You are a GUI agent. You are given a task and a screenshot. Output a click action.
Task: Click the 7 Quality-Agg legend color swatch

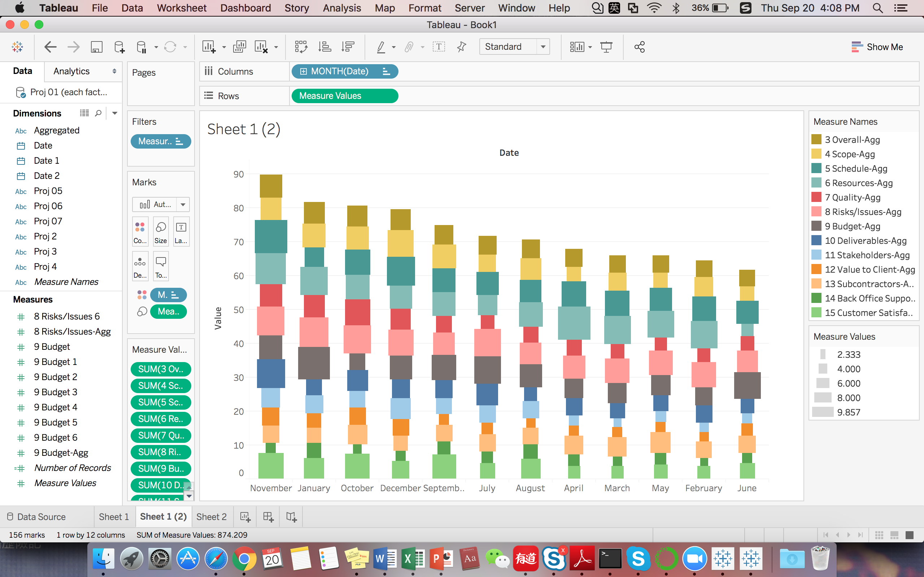click(816, 197)
